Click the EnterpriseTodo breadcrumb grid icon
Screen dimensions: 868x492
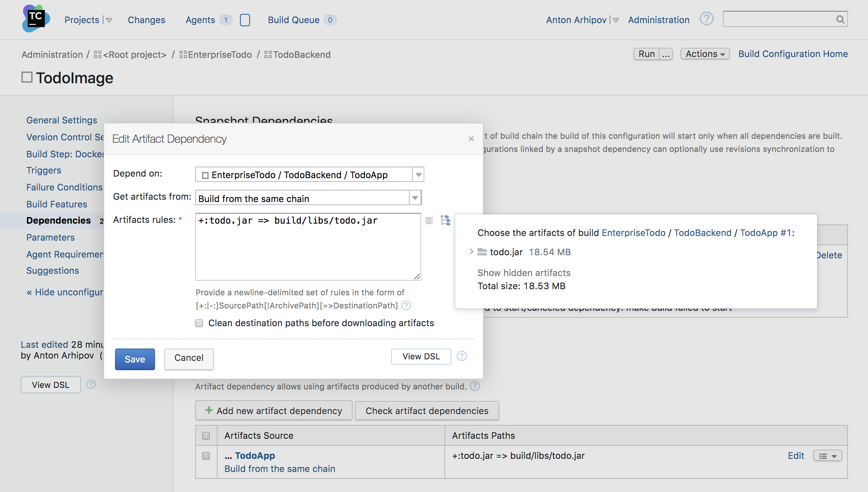click(x=183, y=55)
